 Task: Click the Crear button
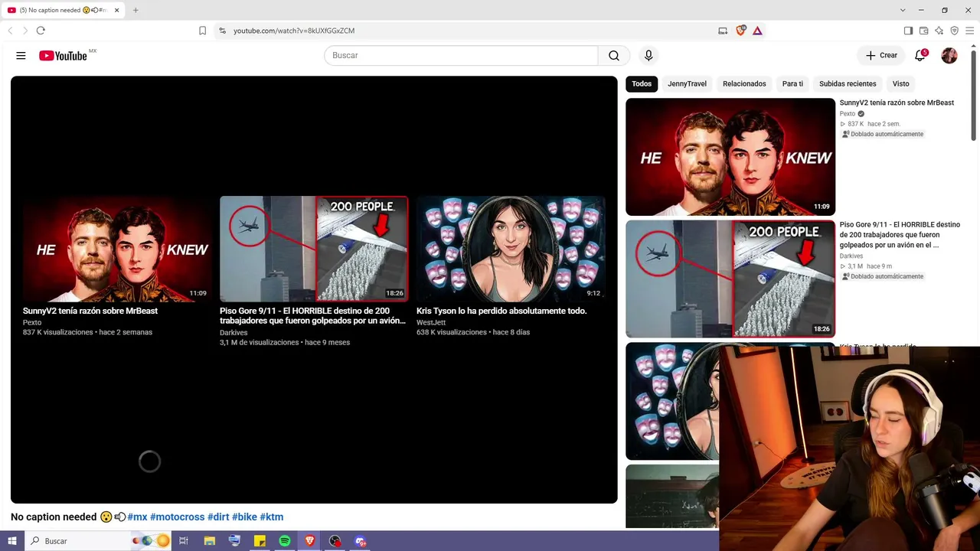[x=881, y=55]
